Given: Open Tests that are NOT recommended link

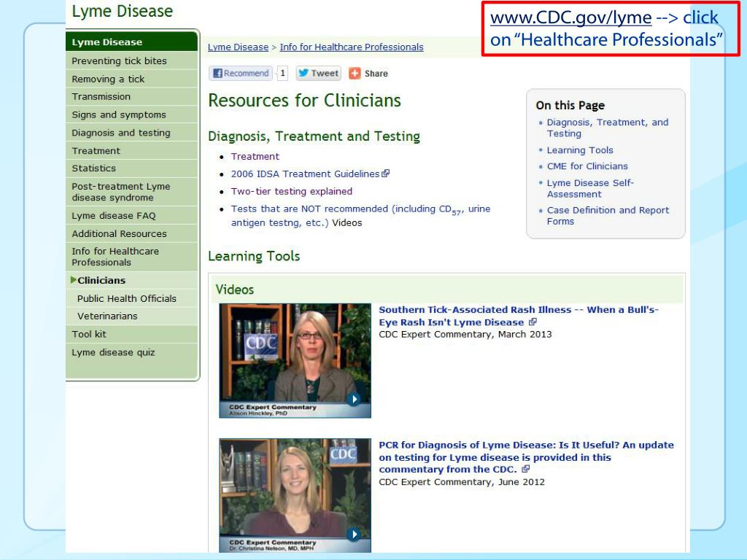Looking at the screenshot, I should (x=360, y=216).
